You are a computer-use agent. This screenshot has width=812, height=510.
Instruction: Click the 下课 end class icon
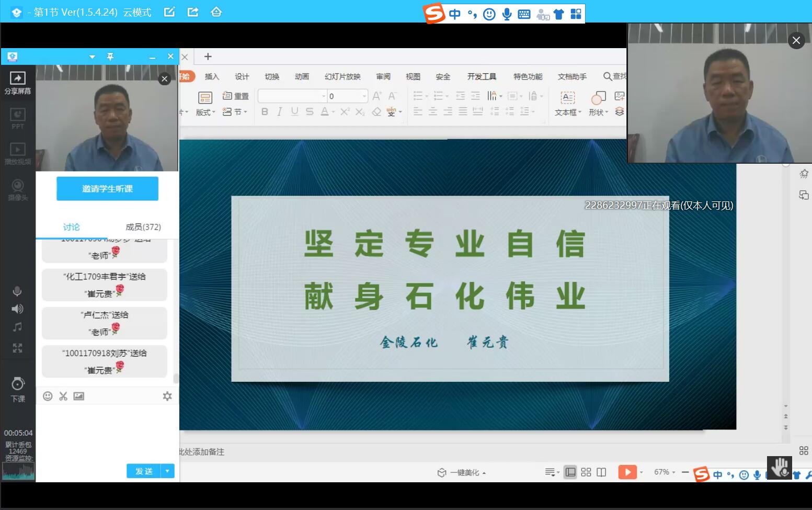pyautogui.click(x=18, y=389)
